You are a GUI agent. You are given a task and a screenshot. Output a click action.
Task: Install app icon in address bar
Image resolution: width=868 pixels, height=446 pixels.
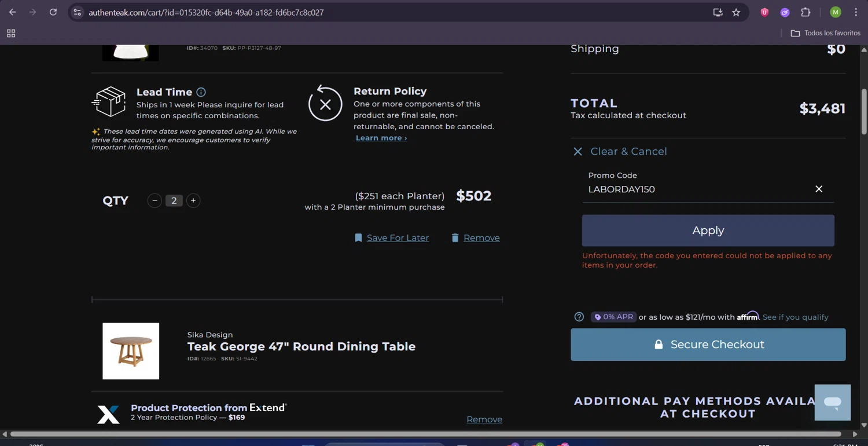[718, 12]
